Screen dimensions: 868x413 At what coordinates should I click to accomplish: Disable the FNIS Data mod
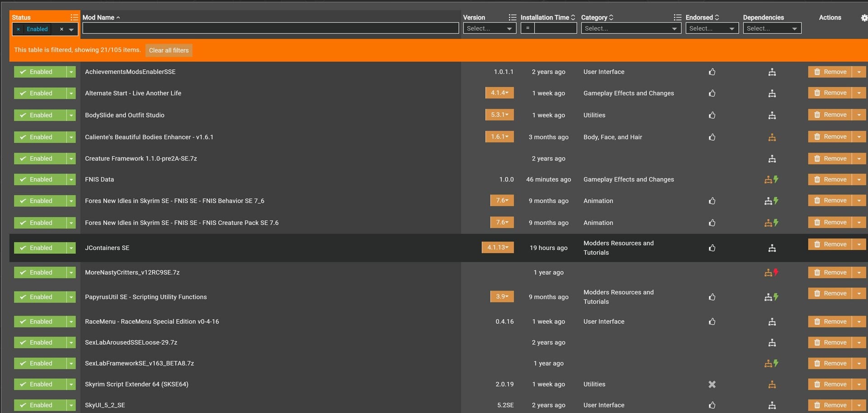(x=40, y=180)
